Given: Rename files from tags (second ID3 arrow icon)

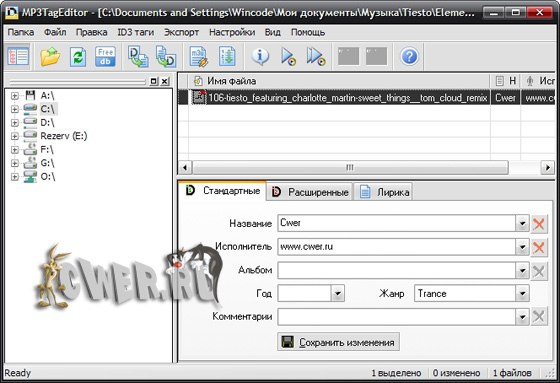Looking at the screenshot, I should (166, 56).
